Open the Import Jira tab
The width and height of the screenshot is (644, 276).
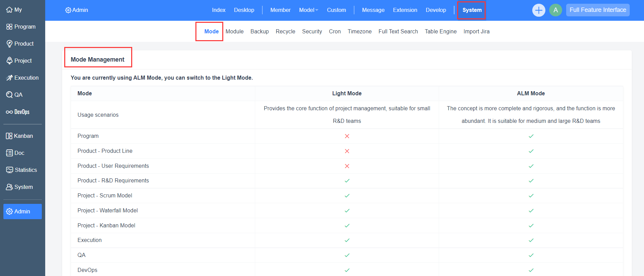point(476,32)
